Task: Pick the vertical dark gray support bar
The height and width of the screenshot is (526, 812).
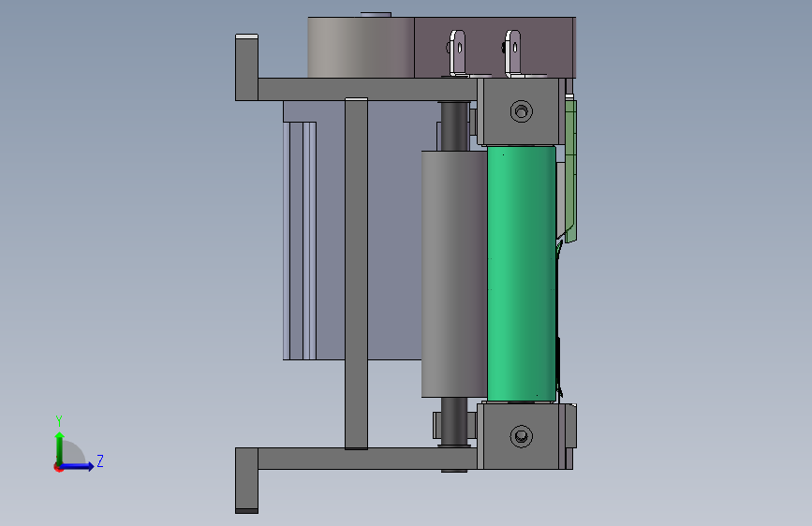Action: tap(356, 273)
